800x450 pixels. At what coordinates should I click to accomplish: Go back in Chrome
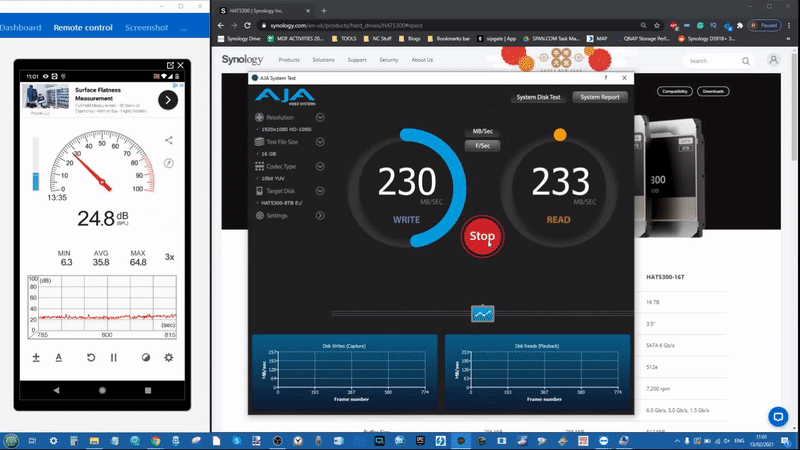pos(220,26)
